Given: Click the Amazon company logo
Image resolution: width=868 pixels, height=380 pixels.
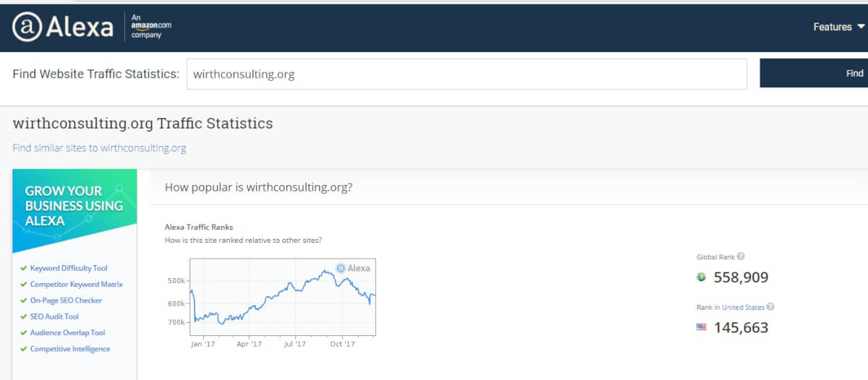Looking at the screenshot, I should [151, 26].
